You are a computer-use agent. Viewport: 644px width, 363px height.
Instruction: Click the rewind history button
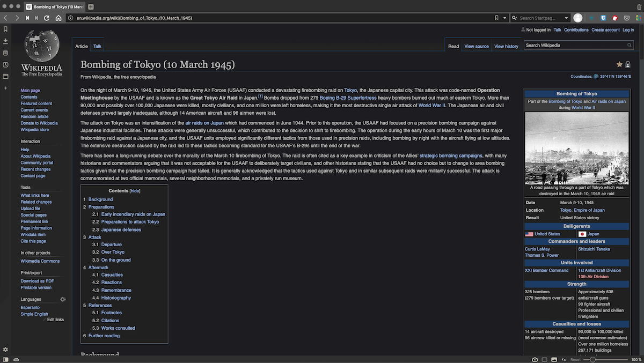tap(27, 18)
